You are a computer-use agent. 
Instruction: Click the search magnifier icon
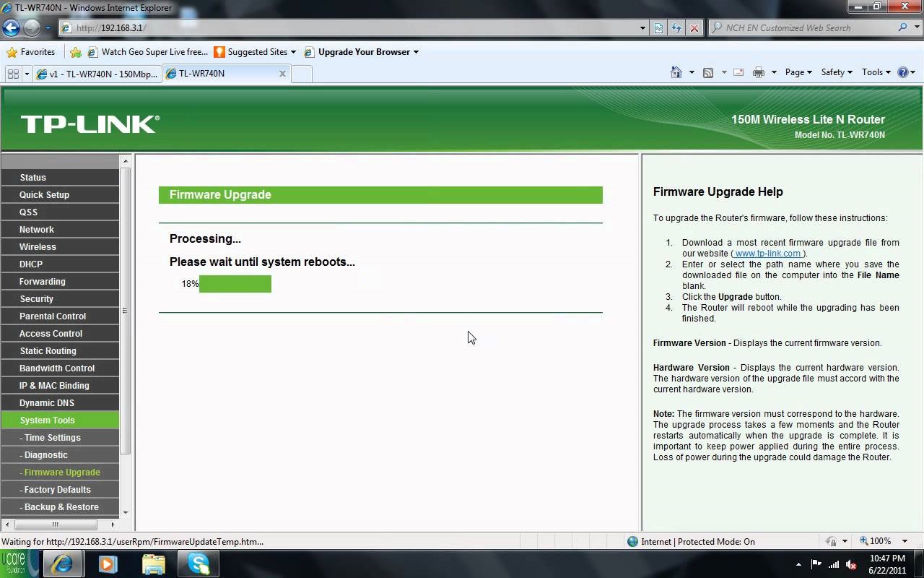tap(903, 27)
